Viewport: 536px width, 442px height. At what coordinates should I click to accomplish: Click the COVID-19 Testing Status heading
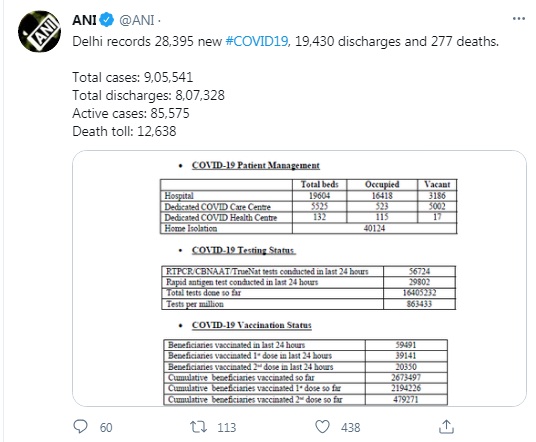244,250
